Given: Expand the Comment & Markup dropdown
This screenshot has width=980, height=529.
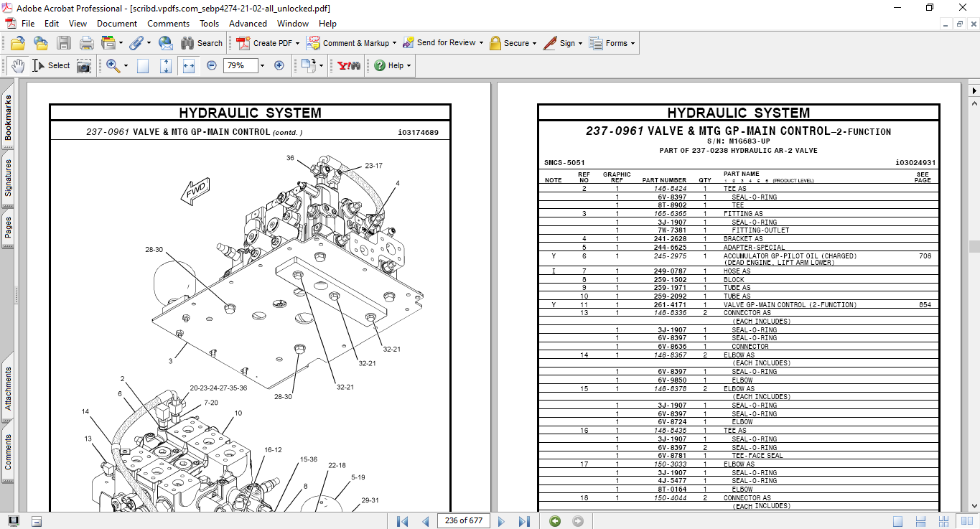Looking at the screenshot, I should [x=395, y=43].
